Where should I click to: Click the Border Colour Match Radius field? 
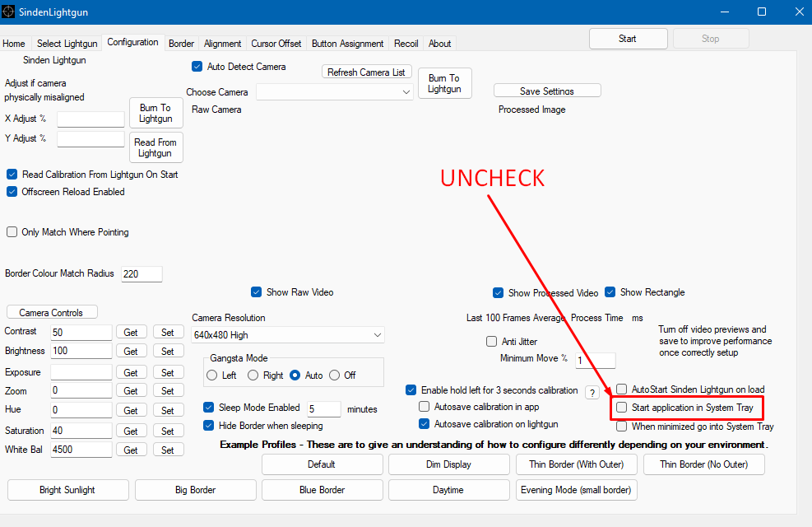[142, 273]
